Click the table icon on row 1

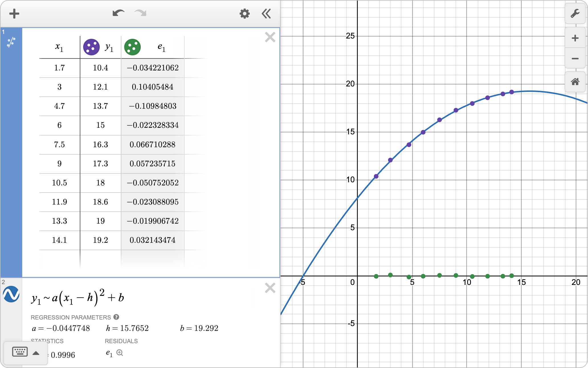[11, 43]
